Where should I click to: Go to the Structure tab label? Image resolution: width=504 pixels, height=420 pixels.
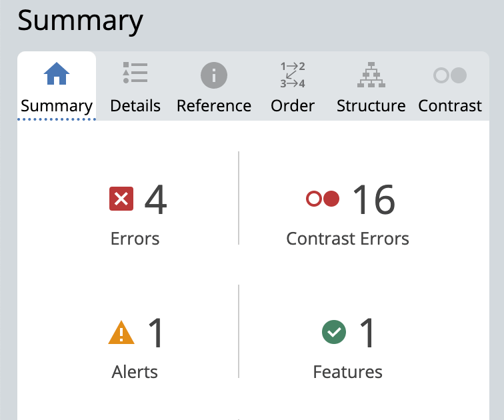pos(371,106)
